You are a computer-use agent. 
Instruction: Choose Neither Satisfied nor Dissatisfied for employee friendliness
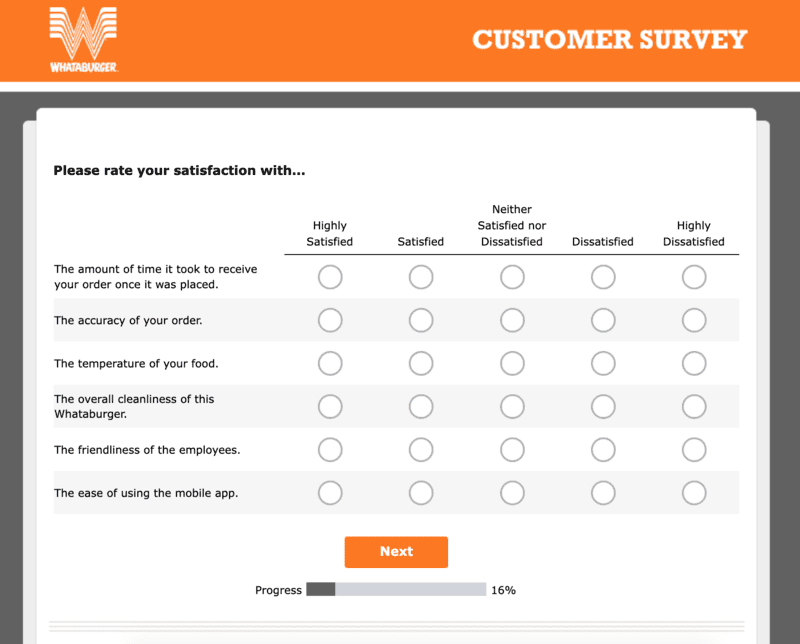(x=512, y=450)
